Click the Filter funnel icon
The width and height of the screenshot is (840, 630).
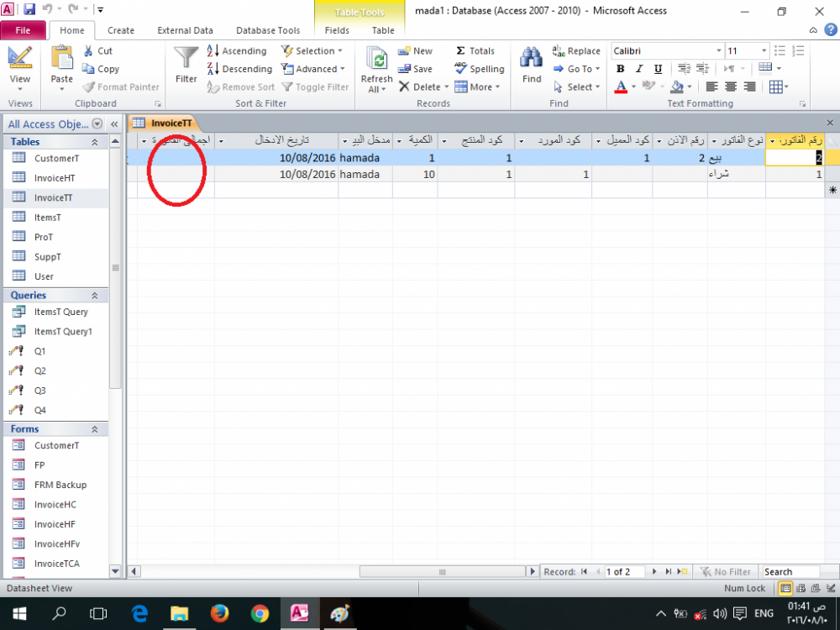(x=186, y=59)
